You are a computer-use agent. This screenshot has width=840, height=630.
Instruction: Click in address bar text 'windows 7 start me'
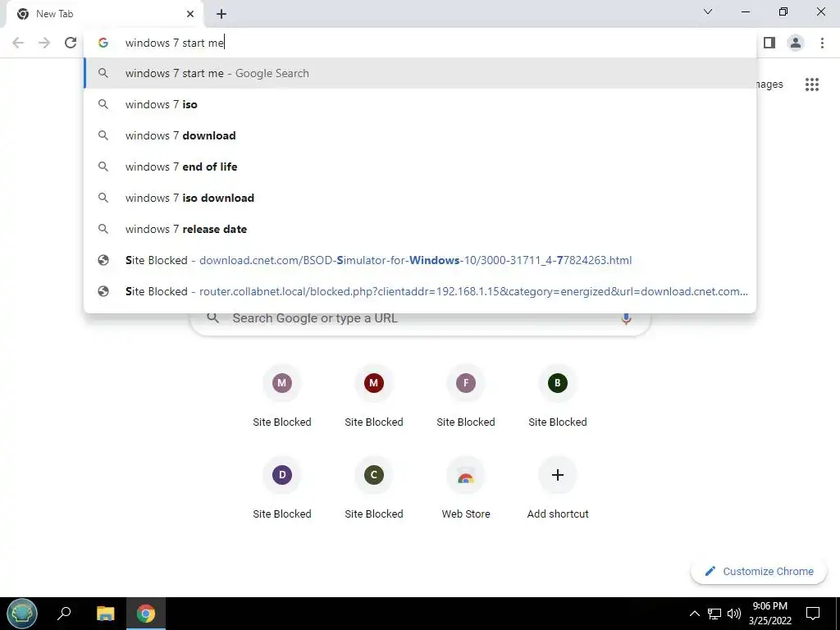[175, 43]
